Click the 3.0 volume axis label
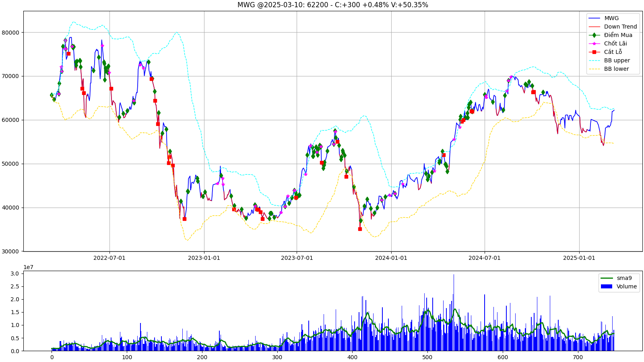 pyautogui.click(x=15, y=274)
